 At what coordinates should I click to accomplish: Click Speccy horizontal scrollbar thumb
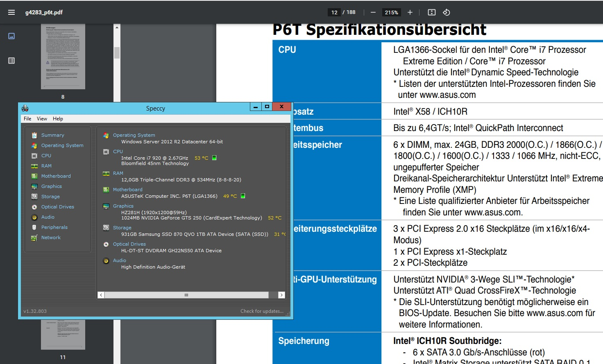click(186, 295)
